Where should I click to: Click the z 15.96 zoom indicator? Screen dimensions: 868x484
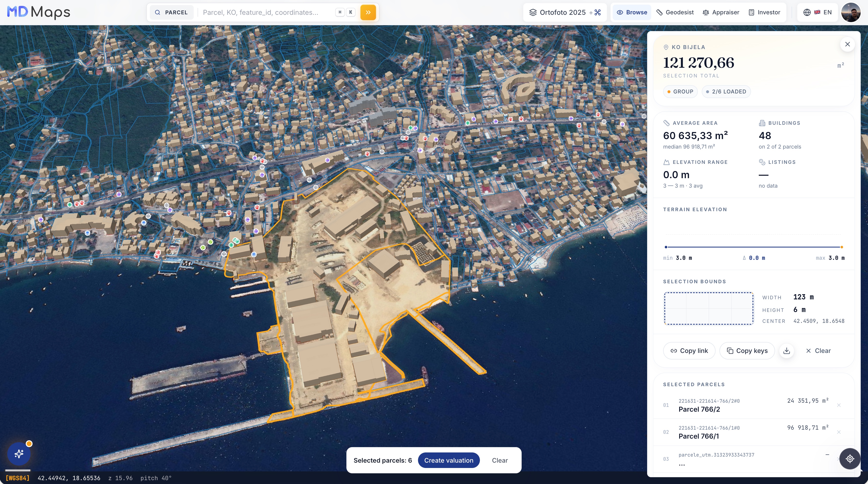(x=120, y=478)
